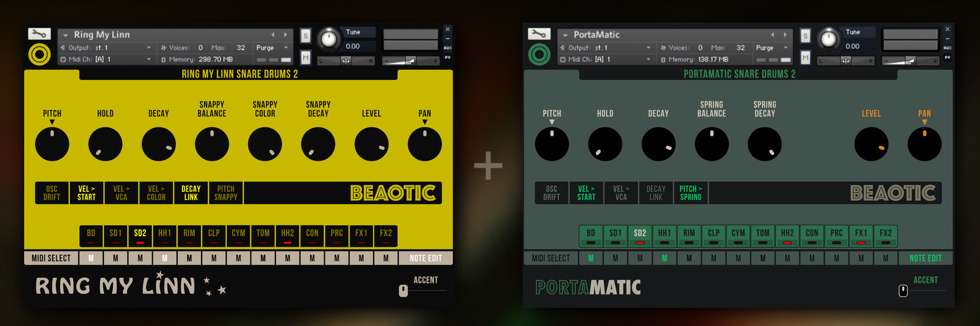Open the Output dropdown in Ring My Linn
The width and height of the screenshot is (980, 326).
(106, 48)
